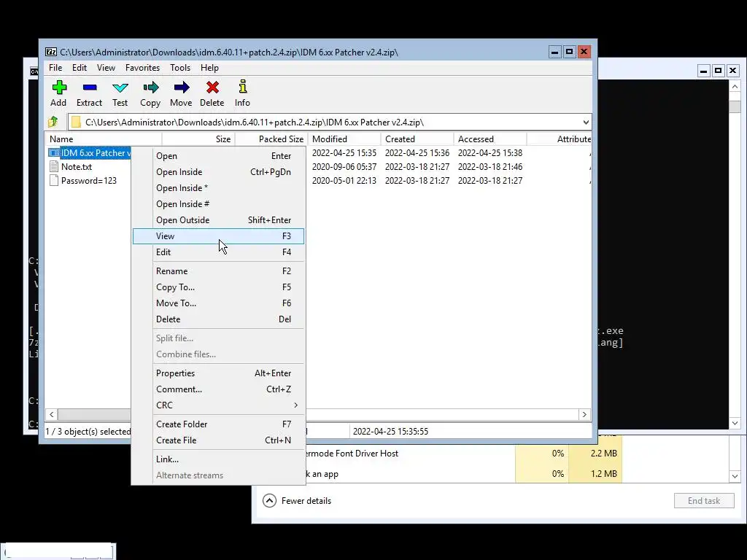The image size is (747, 560).
Task: Click created date 2022-04-25 15:36
Action: (417, 153)
